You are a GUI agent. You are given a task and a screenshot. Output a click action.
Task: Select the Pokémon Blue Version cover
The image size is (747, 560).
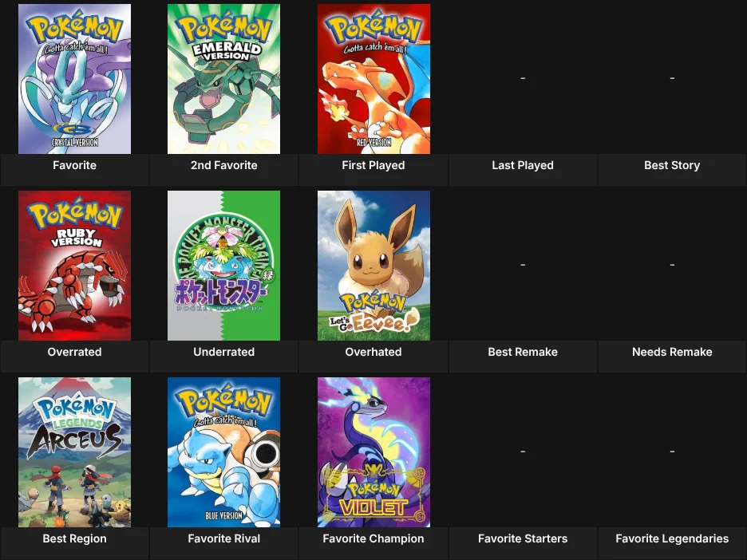[224, 452]
